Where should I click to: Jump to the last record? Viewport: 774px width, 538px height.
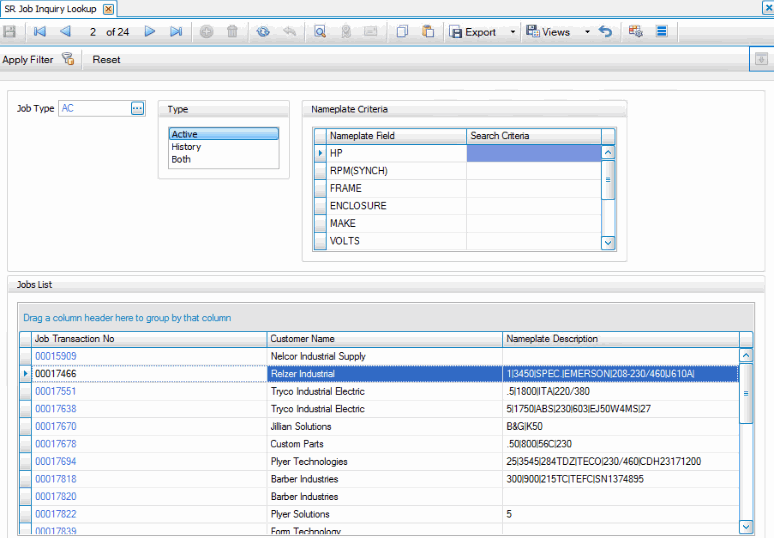(176, 32)
